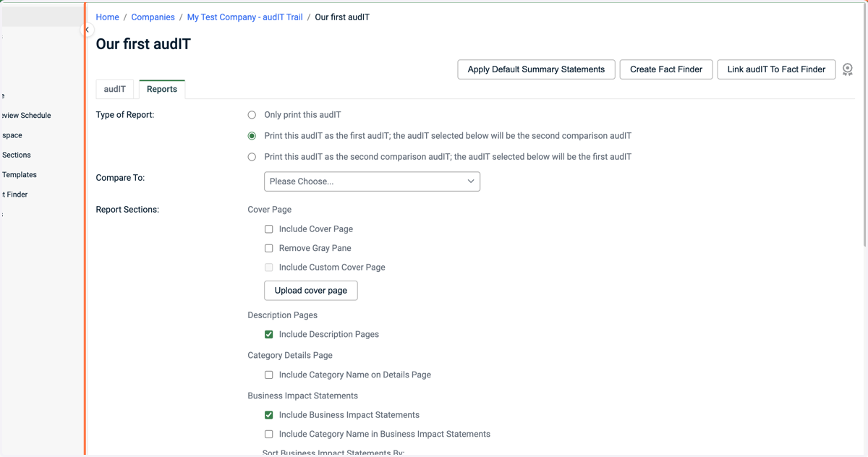This screenshot has width=868, height=457.
Task: Tick Include Category Name on Details Page
Action: coord(269,375)
